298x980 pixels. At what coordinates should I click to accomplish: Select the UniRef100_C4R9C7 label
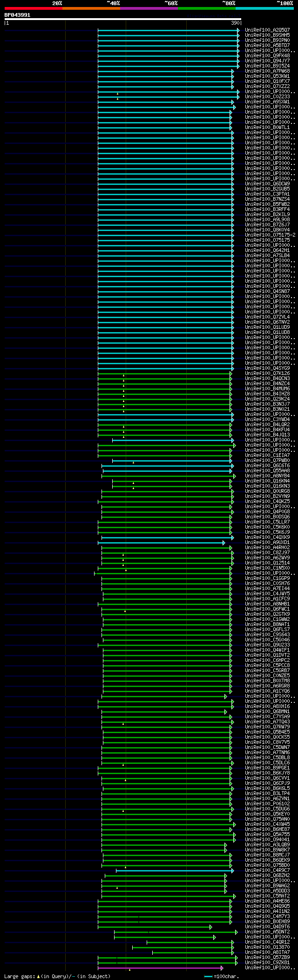(x=267, y=870)
